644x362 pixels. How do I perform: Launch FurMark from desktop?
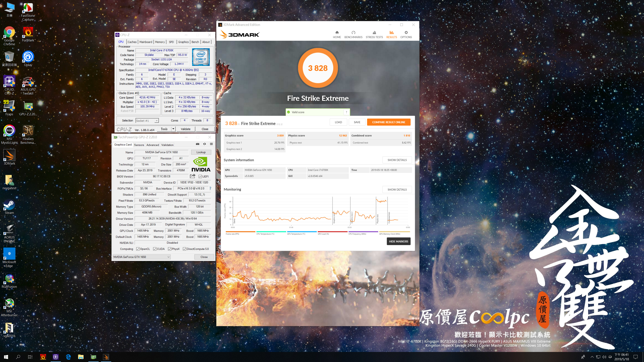(28, 34)
